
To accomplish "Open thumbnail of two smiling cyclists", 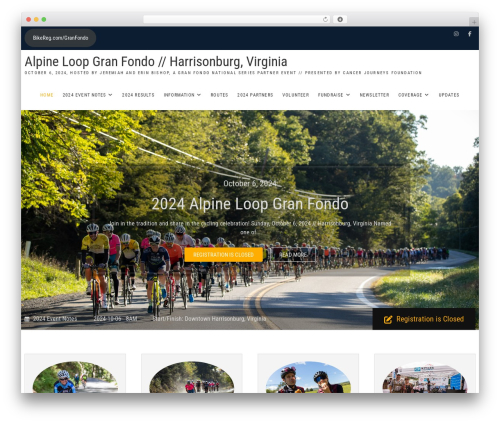I will (x=308, y=377).
